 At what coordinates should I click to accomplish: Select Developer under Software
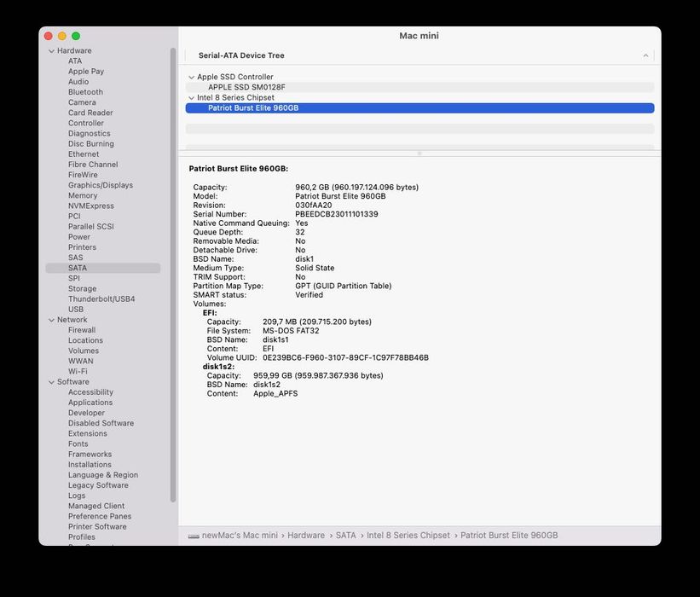click(x=86, y=413)
